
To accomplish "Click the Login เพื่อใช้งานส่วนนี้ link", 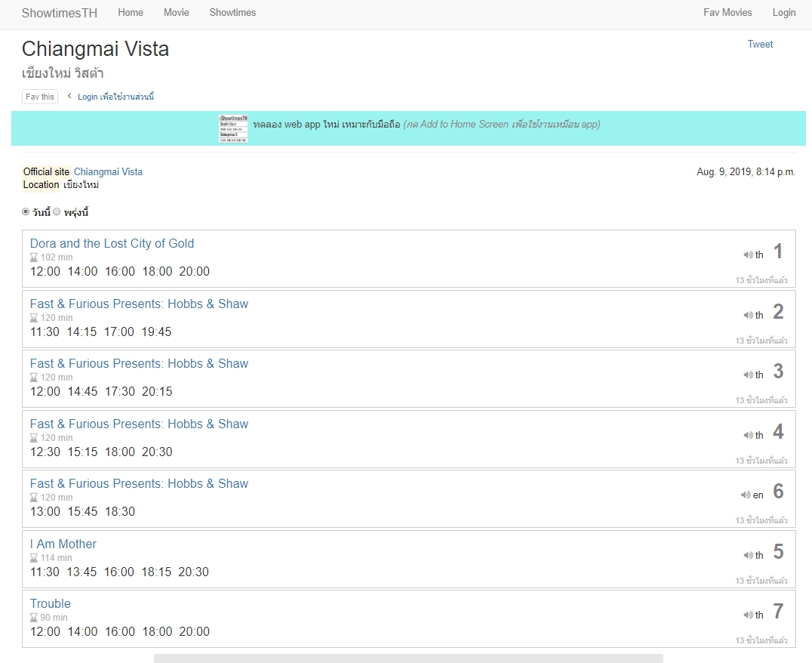I will pyautogui.click(x=115, y=97).
